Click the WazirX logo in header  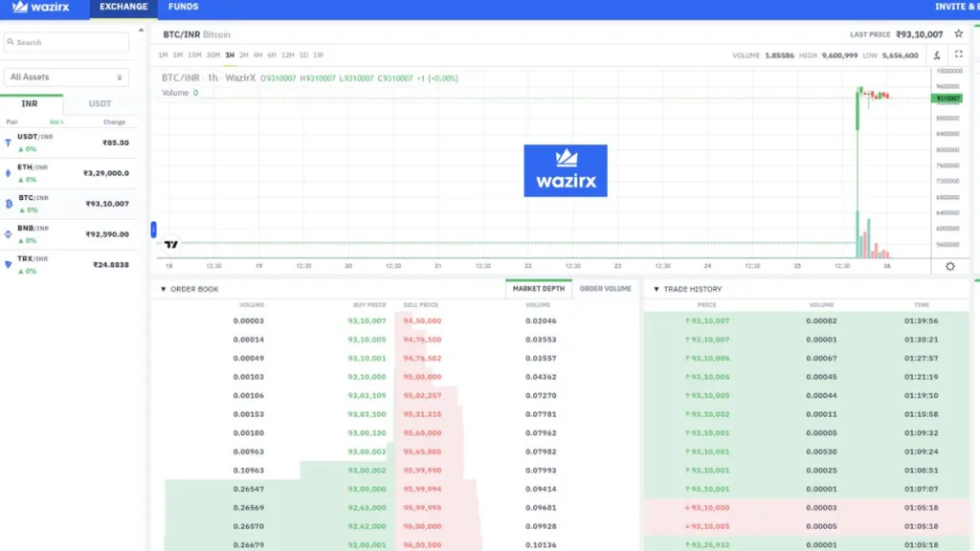tap(40, 8)
